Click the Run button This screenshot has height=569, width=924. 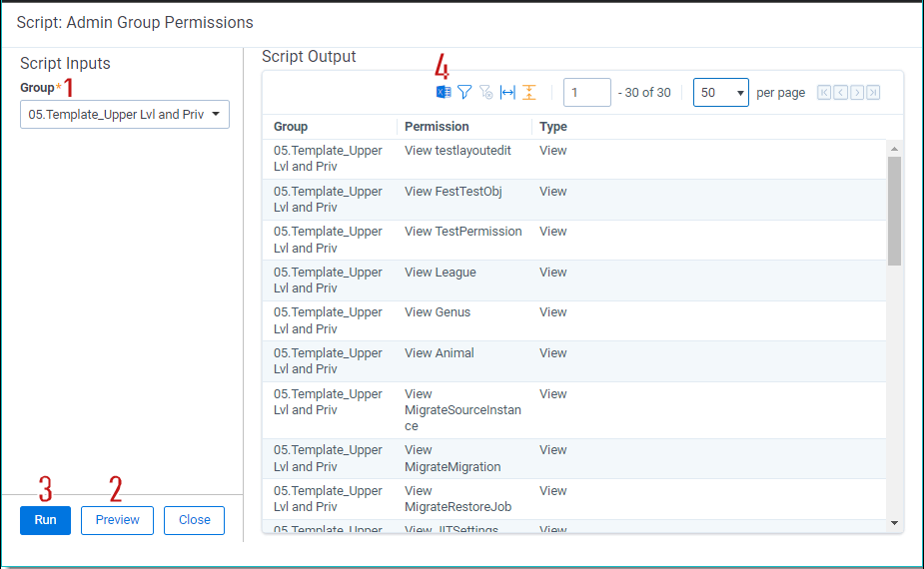(45, 520)
